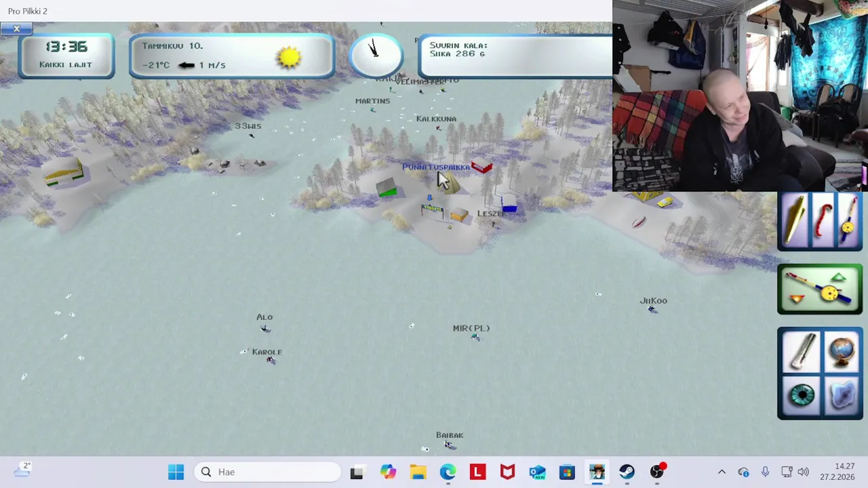Open File Explorer from taskbar

point(418,472)
